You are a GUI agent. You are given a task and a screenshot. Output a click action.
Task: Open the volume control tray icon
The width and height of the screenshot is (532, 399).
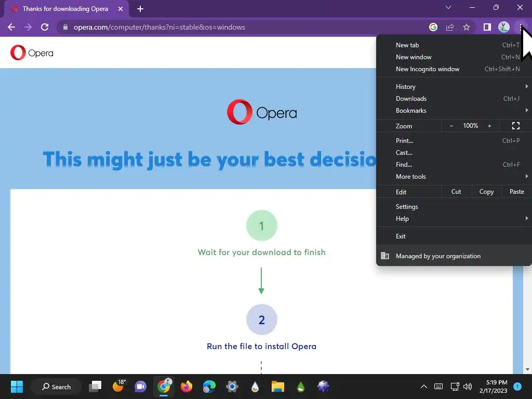coord(468,387)
